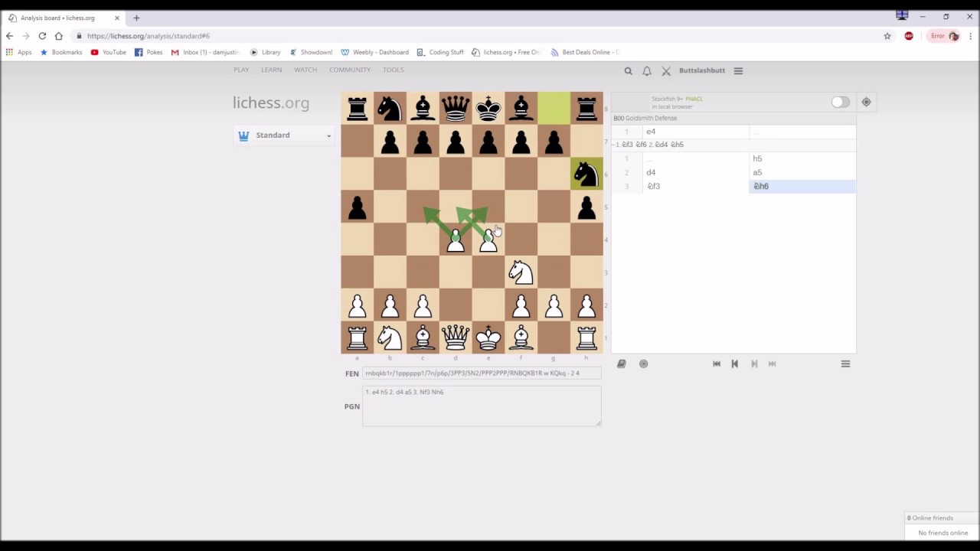Click the browser address bar URL

tap(149, 36)
